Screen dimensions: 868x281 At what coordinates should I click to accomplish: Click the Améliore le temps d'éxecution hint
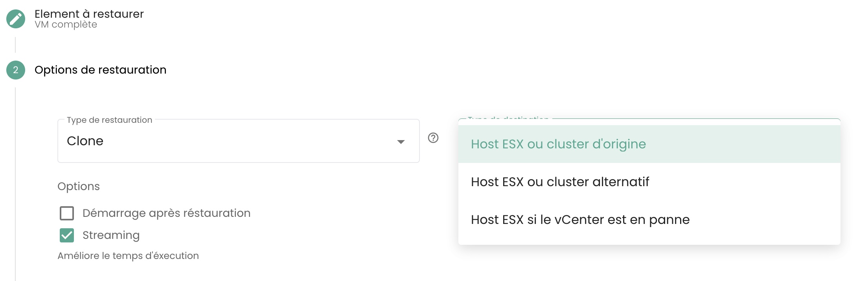[x=128, y=256]
